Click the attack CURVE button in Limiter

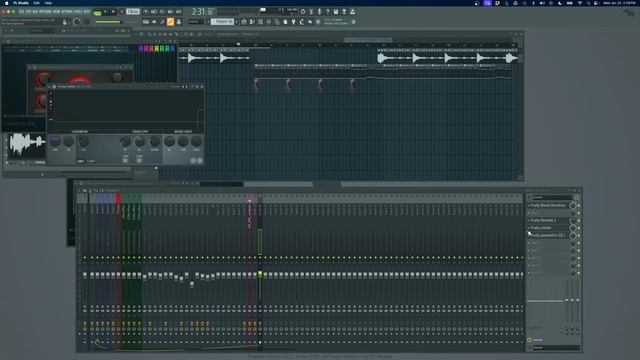125,161
